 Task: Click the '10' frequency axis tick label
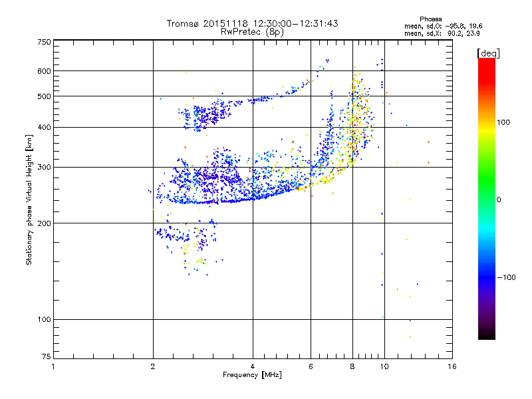pyautogui.click(x=384, y=366)
